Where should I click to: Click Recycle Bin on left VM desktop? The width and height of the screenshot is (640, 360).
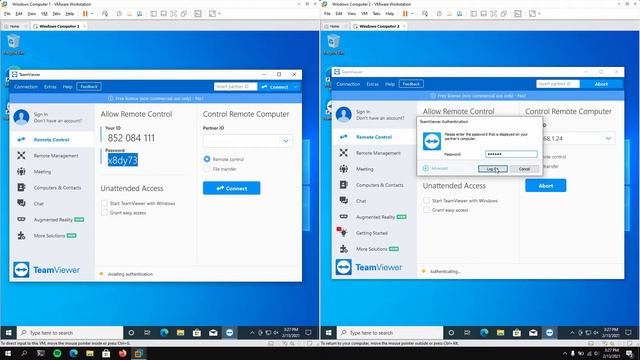tap(13, 44)
